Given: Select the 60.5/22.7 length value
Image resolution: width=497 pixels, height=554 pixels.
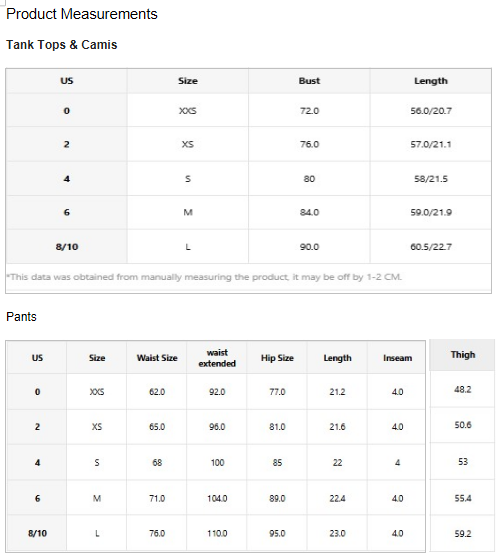Looking at the screenshot, I should click(431, 247).
